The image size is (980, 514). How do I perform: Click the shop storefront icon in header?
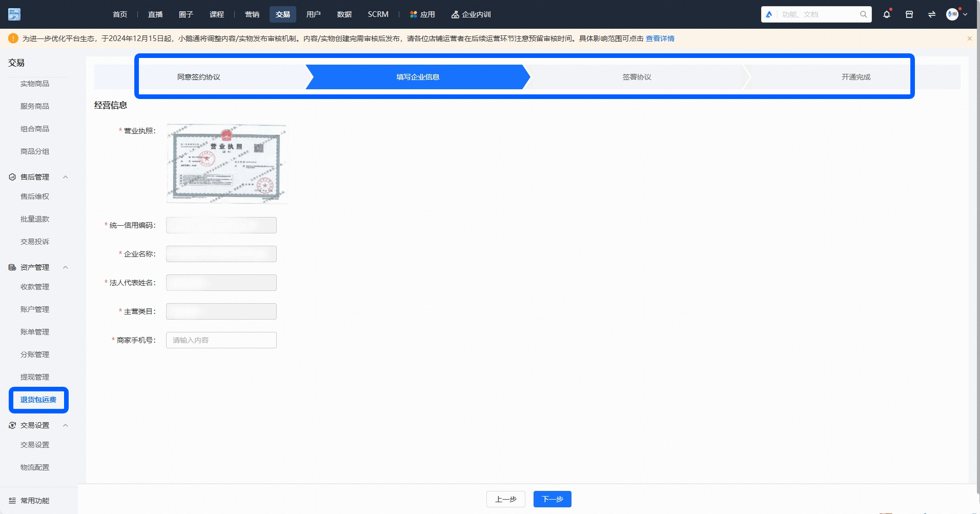[x=909, y=14]
